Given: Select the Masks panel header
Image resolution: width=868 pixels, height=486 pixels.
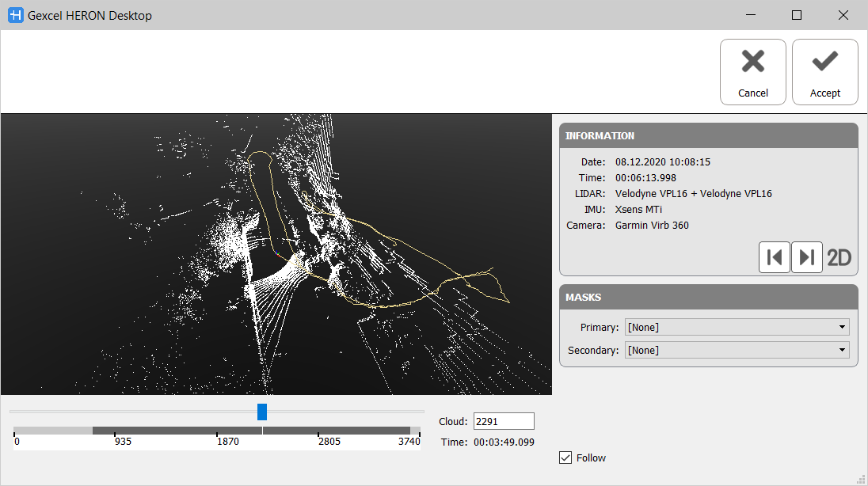Looking at the screenshot, I should 708,298.
